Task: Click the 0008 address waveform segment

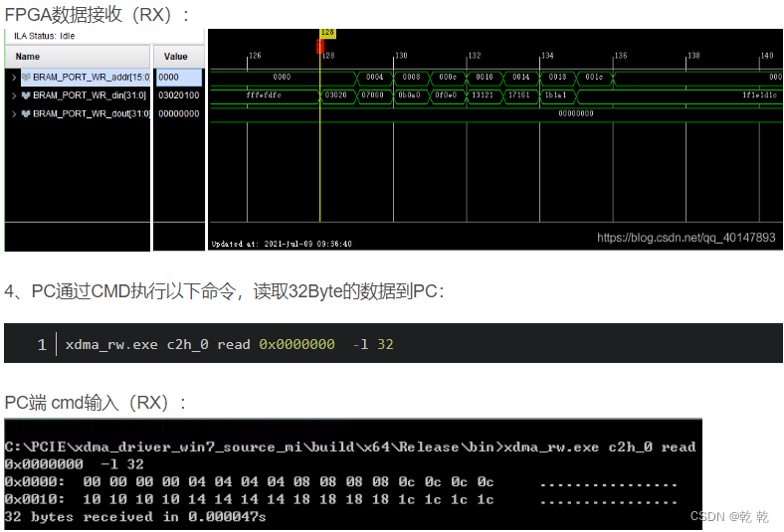Action: coord(411,77)
